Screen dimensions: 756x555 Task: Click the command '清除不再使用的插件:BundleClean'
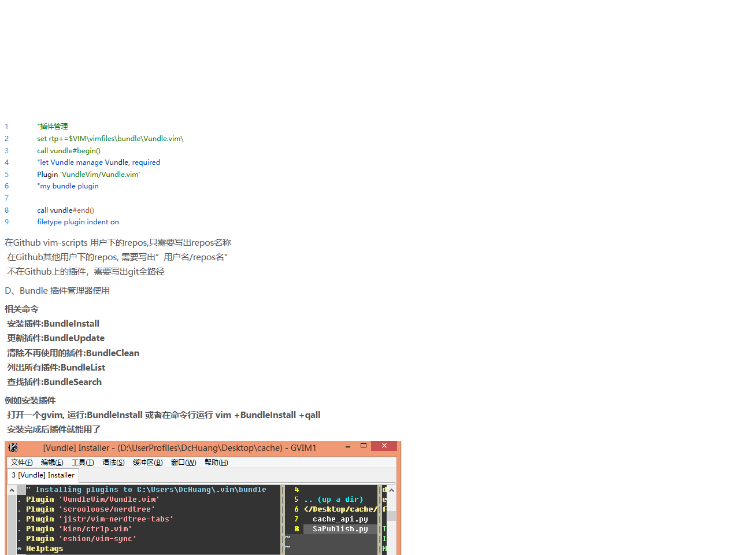[73, 353]
